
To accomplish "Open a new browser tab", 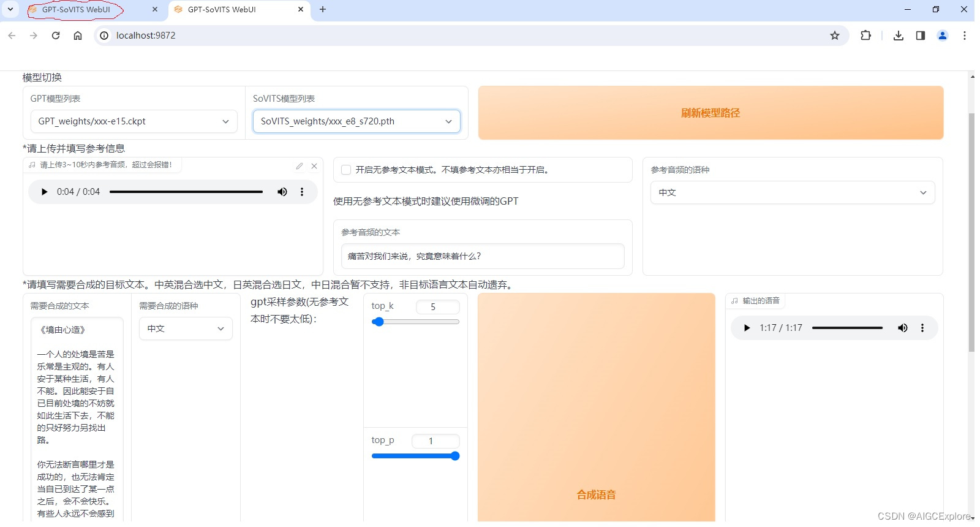I will pos(323,9).
